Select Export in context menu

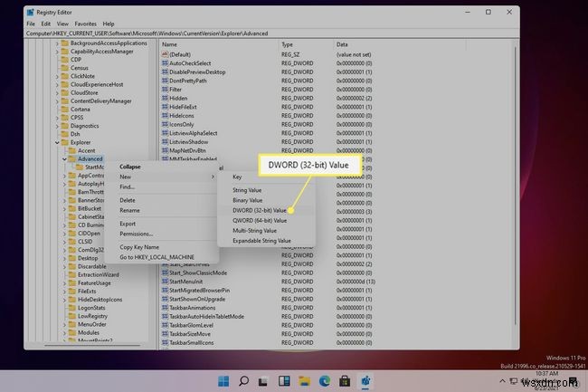click(128, 224)
